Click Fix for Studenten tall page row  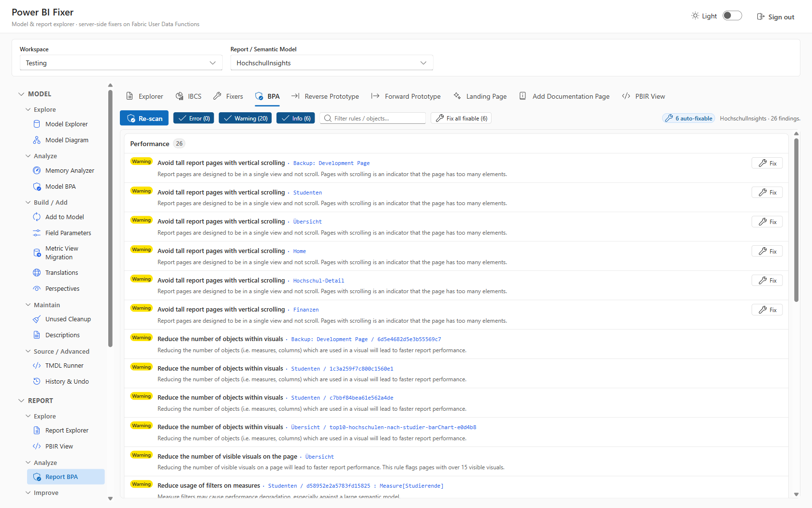pos(767,193)
